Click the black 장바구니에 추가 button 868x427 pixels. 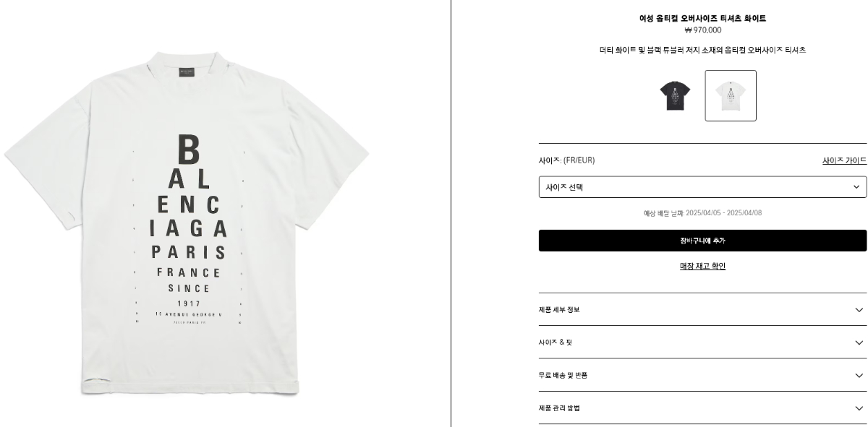[702, 241]
